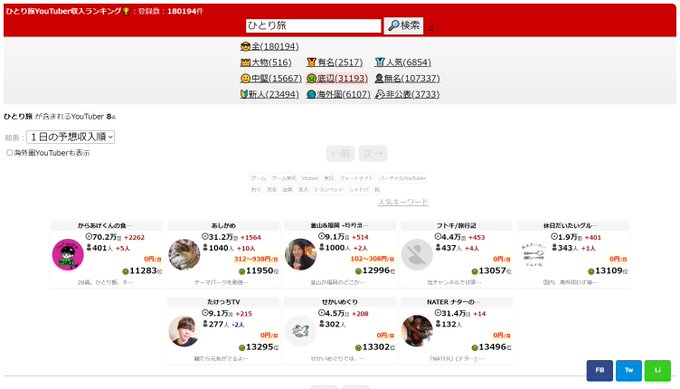This screenshot has height=389, width=680.
Task: Click the green rank icon beside 12996位
Action: pos(358,271)
